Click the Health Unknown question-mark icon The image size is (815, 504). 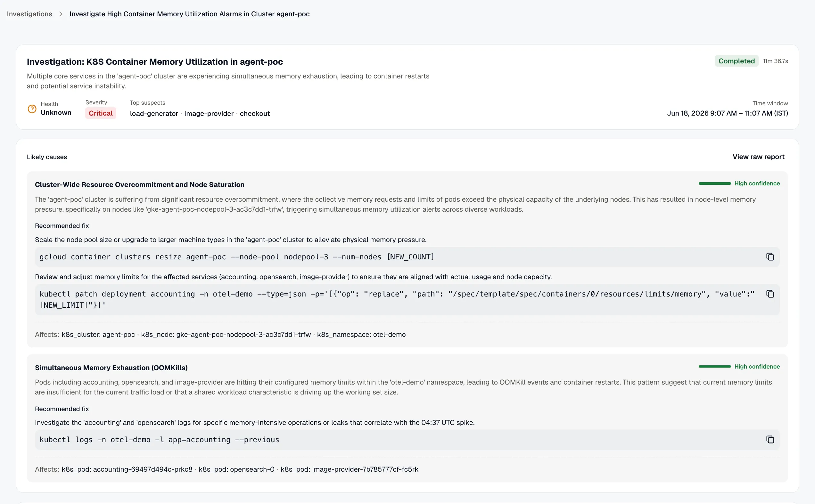(32, 109)
